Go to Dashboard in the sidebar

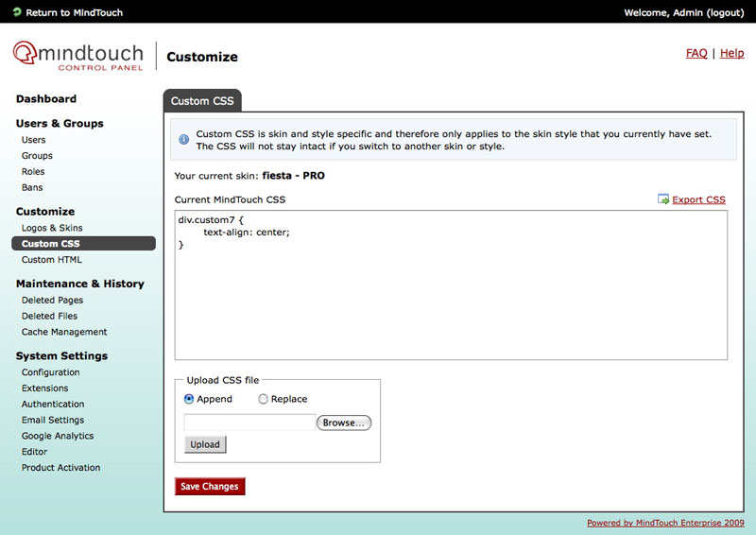point(45,99)
